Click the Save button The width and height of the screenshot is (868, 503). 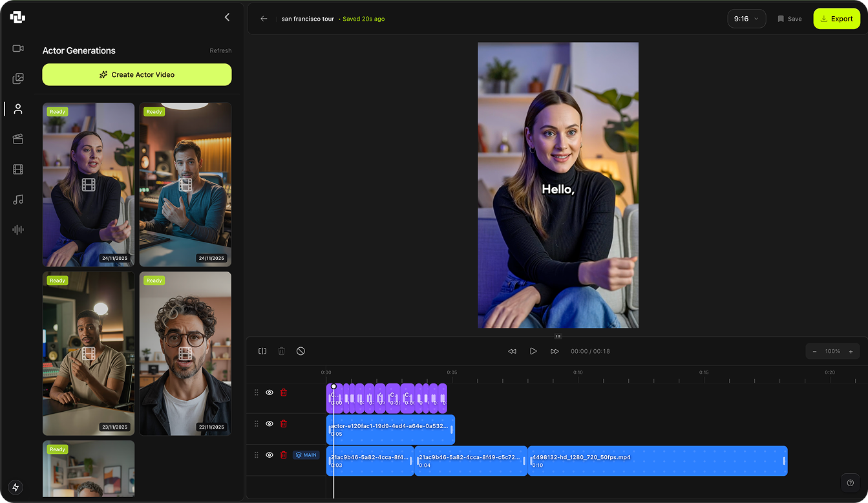(x=789, y=19)
